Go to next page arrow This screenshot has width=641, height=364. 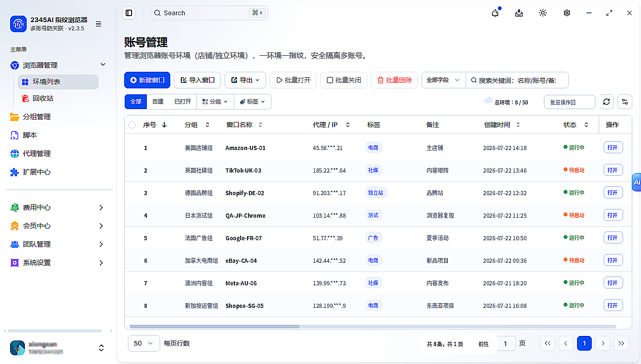click(x=603, y=343)
